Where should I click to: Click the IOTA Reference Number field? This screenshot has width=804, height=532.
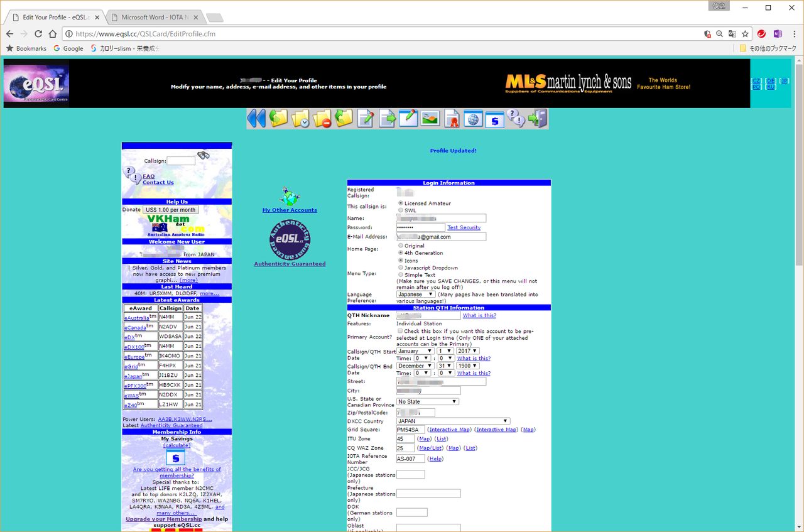(x=411, y=459)
